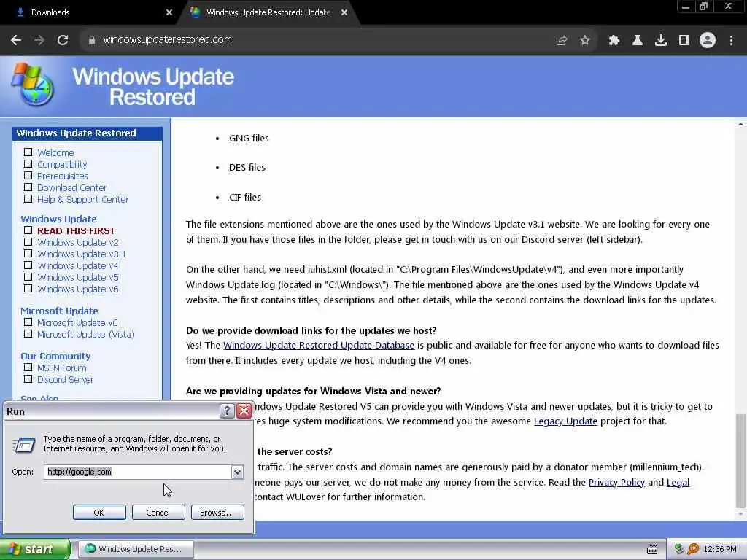The width and height of the screenshot is (747, 560).
Task: Visit the MSFN Forum link
Action: coord(62,368)
